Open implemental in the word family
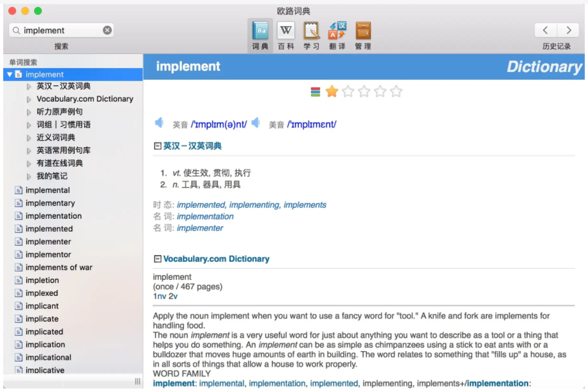588x389 pixels. click(222, 384)
